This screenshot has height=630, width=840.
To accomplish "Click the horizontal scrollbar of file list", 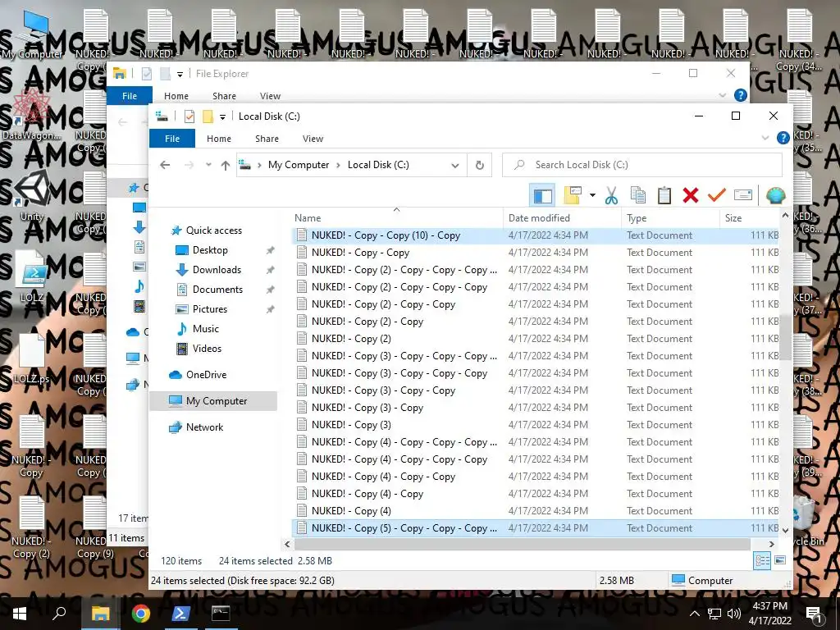I will click(523, 545).
